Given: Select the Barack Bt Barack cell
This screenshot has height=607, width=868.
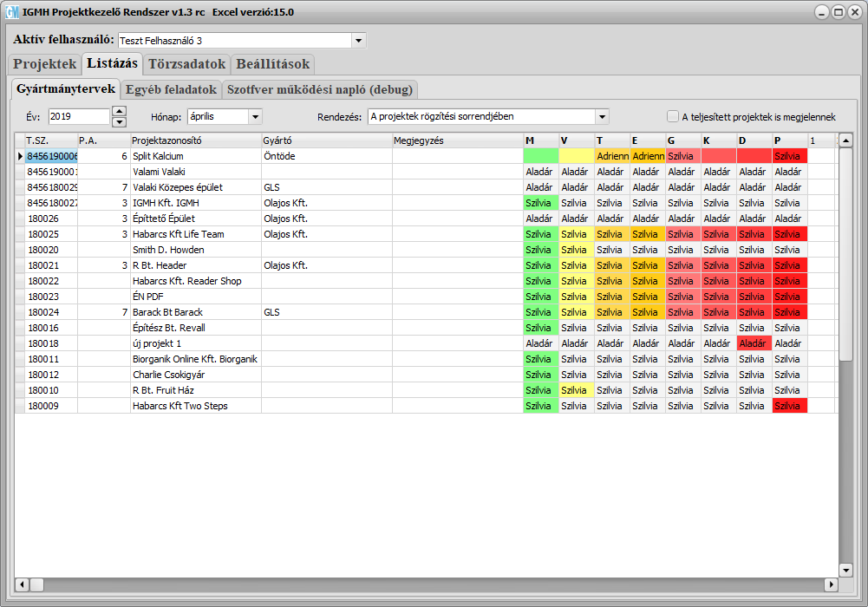Looking at the screenshot, I should (196, 312).
